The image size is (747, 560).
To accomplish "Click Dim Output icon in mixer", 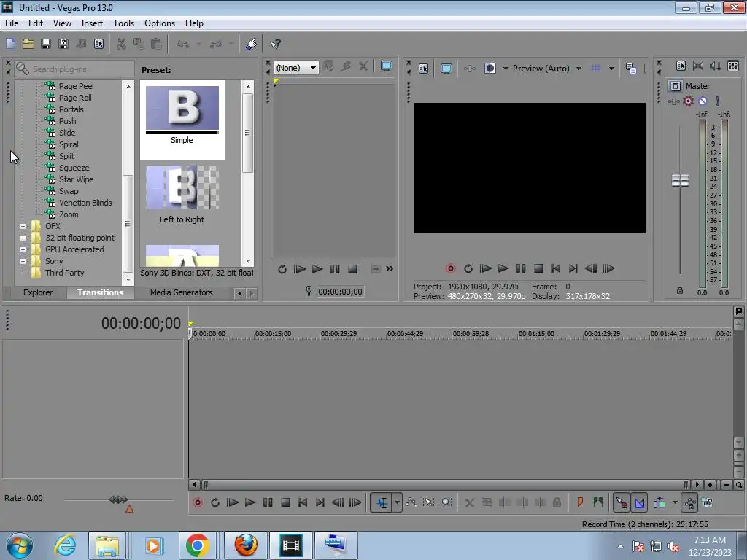I will click(x=715, y=66).
